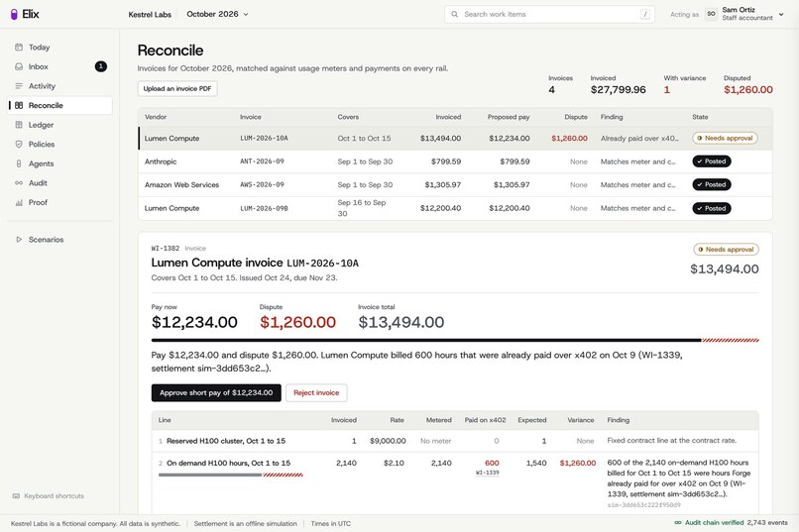Click the Reject invoice button
799x532 pixels.
point(316,392)
